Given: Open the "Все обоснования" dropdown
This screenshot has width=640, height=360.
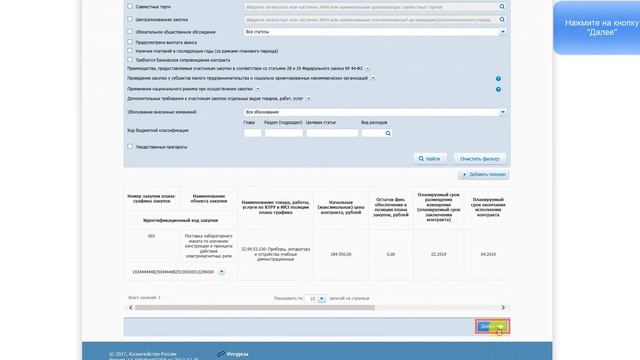Looking at the screenshot, I should click(x=503, y=112).
